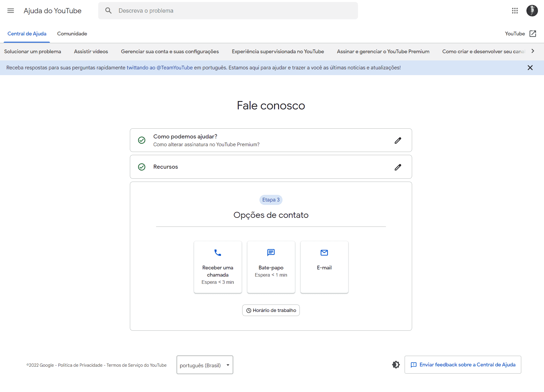Open the account profile avatar
544x392 pixels.
[x=532, y=11]
